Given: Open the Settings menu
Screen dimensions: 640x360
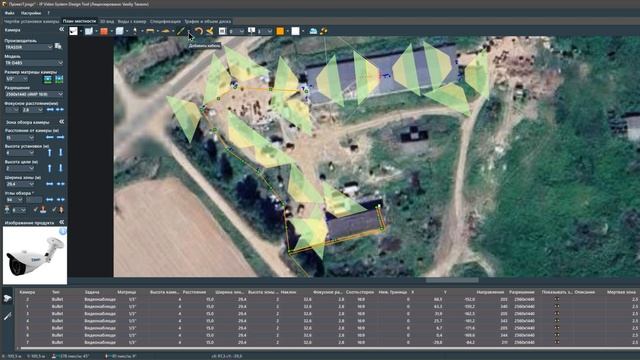Looking at the screenshot, I should tap(31, 13).
